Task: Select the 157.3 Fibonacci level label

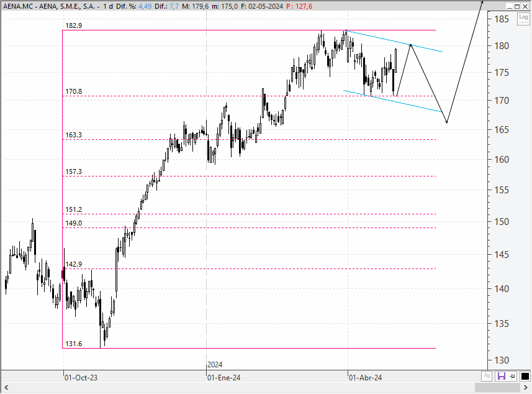Action: pos(74,172)
